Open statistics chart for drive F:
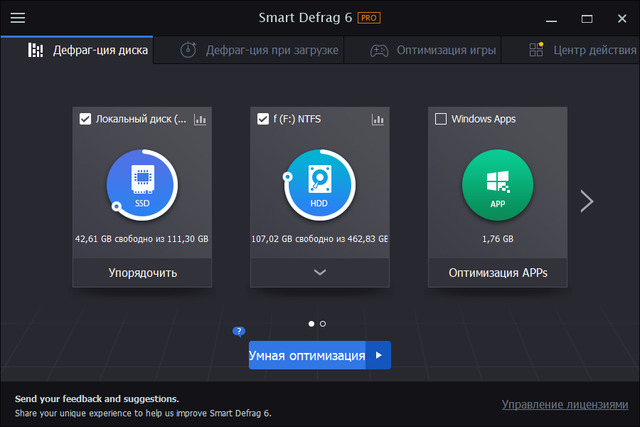The image size is (640, 427). coord(378,120)
